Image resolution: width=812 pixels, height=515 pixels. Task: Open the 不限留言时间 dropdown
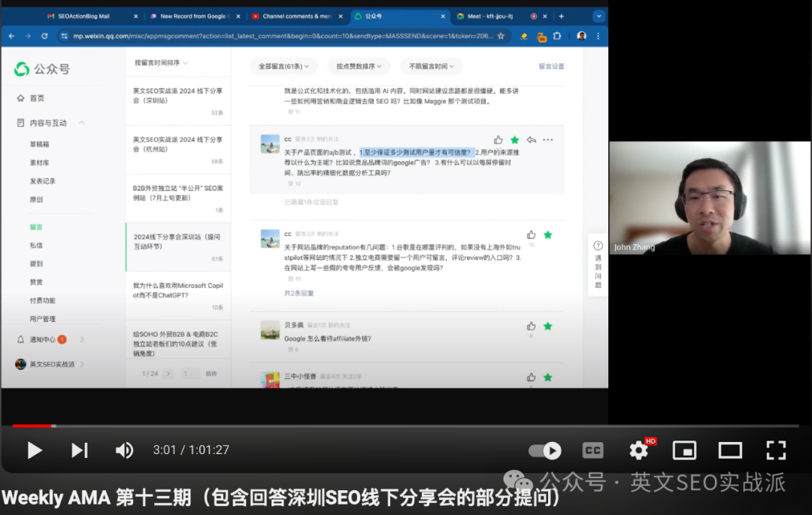(x=432, y=66)
